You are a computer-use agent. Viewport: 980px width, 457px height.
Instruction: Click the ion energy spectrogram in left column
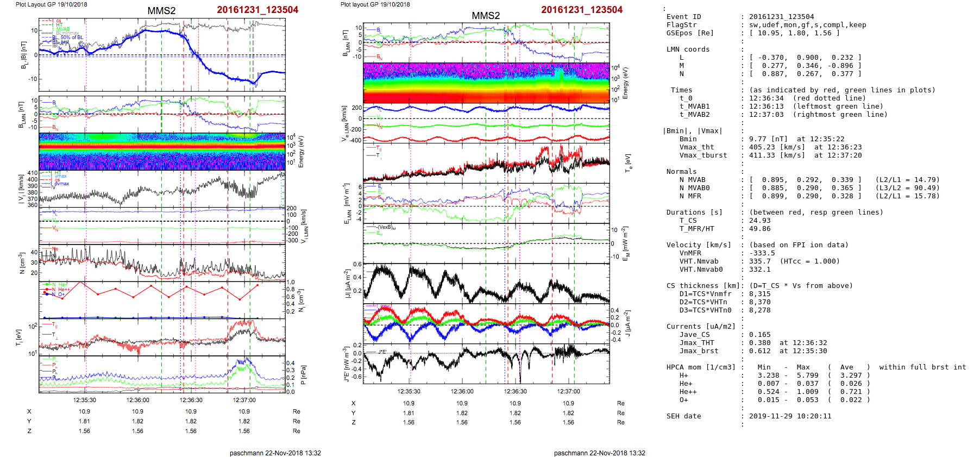[162, 151]
